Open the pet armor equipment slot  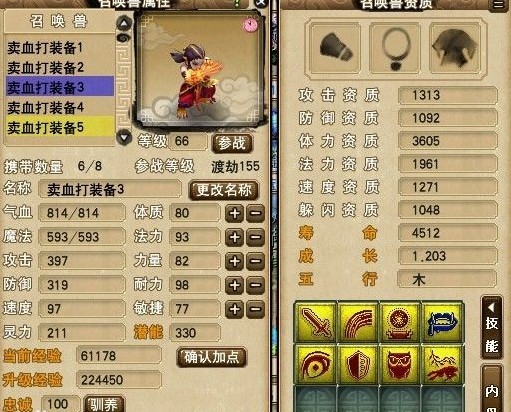(x=455, y=49)
